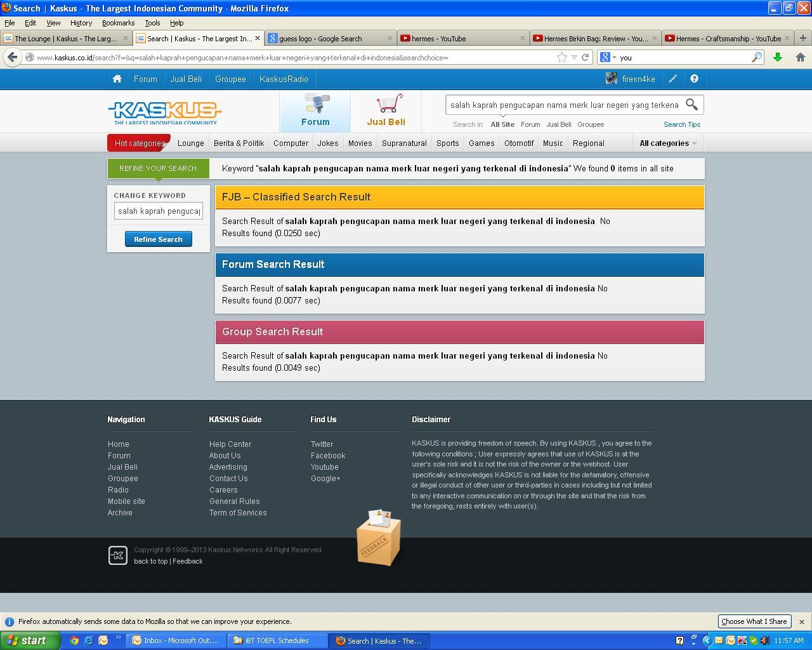Screen dimensions: 812x650
Task: Reload page with the refresh icon
Action: (x=586, y=57)
